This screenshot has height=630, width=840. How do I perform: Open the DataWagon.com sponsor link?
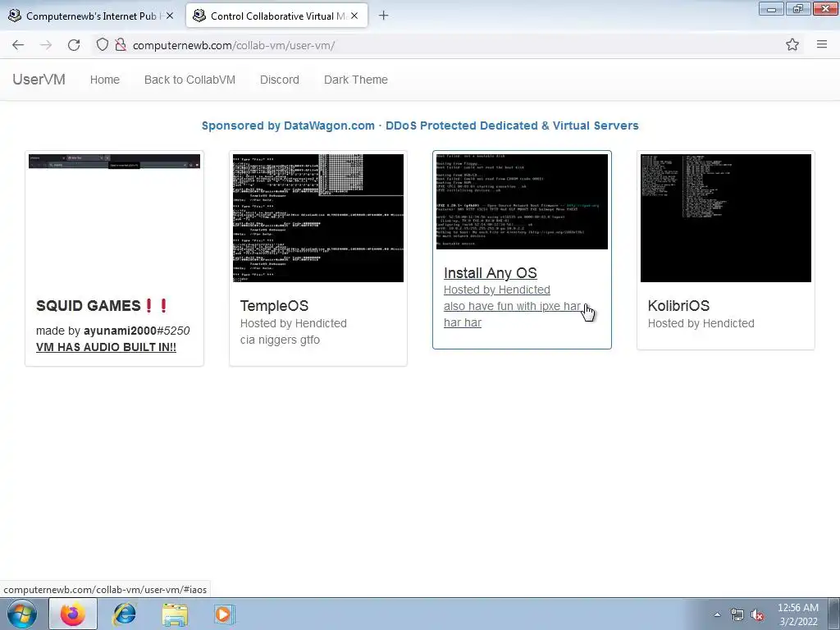click(x=420, y=126)
